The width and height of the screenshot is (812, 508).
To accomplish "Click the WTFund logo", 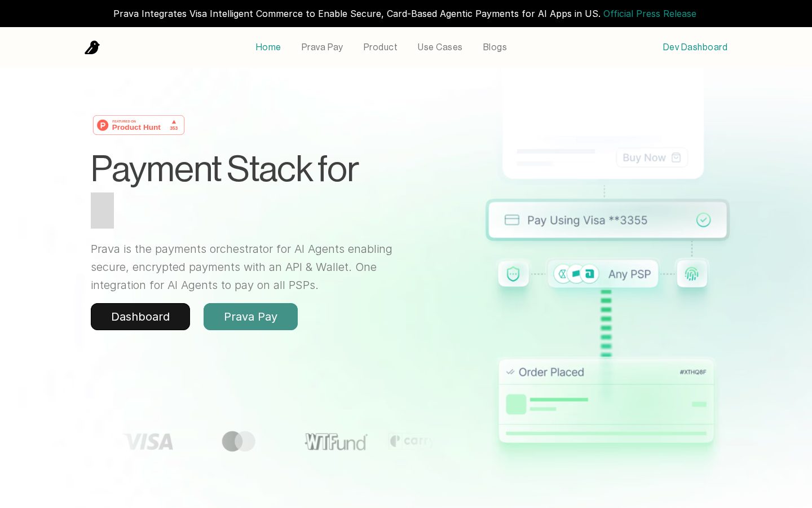I will (x=336, y=441).
